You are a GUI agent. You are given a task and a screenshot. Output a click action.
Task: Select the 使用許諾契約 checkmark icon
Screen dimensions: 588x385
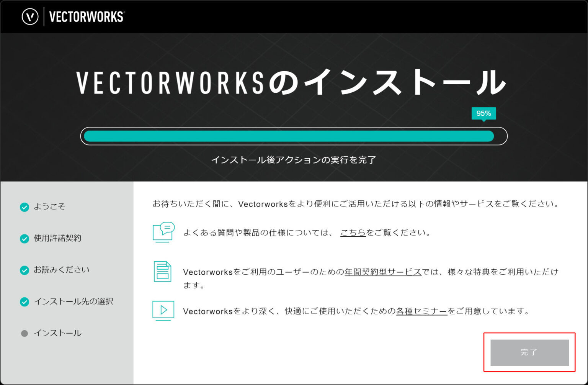[x=24, y=238]
